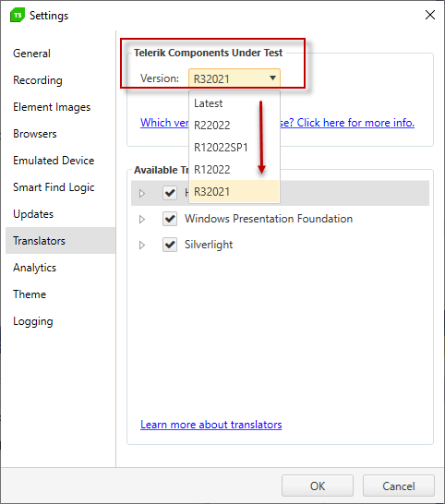Cancel the Settings dialog
Viewport: 445px width, 504px height.
(399, 486)
